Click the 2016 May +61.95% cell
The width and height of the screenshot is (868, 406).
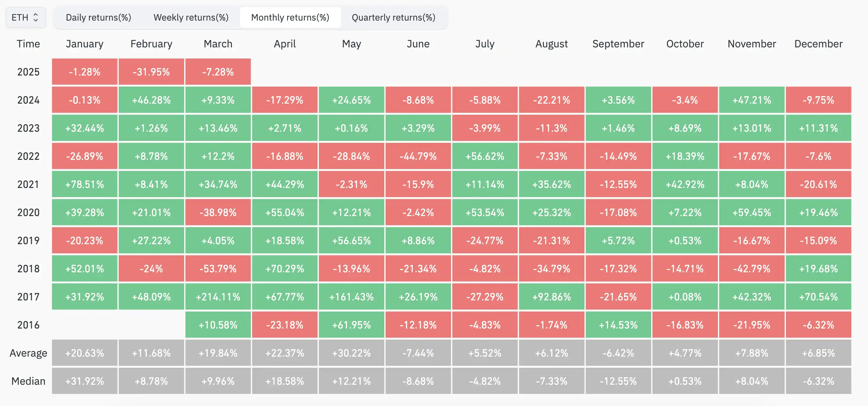pyautogui.click(x=352, y=325)
